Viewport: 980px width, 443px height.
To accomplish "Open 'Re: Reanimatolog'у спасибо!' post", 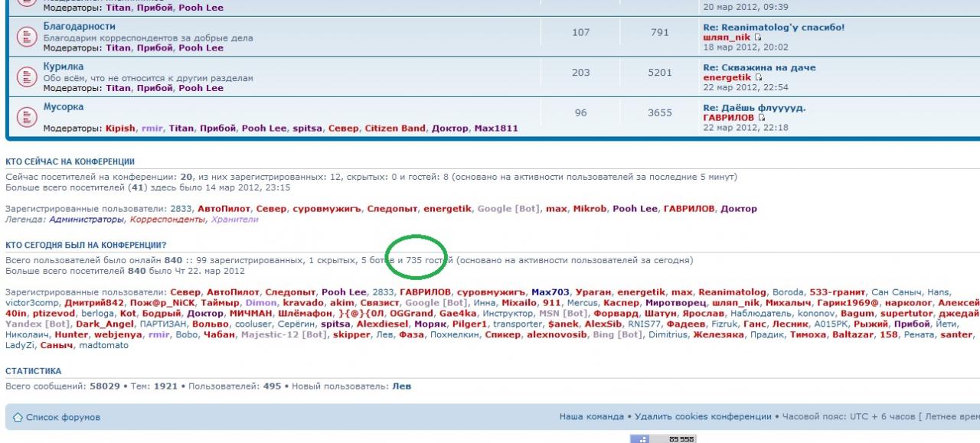I will click(x=773, y=27).
